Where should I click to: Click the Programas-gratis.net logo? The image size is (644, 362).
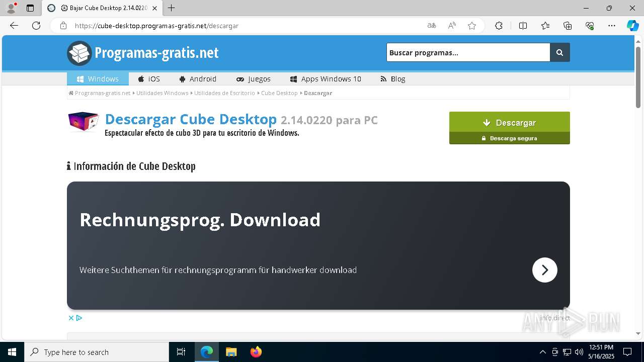pyautogui.click(x=143, y=53)
